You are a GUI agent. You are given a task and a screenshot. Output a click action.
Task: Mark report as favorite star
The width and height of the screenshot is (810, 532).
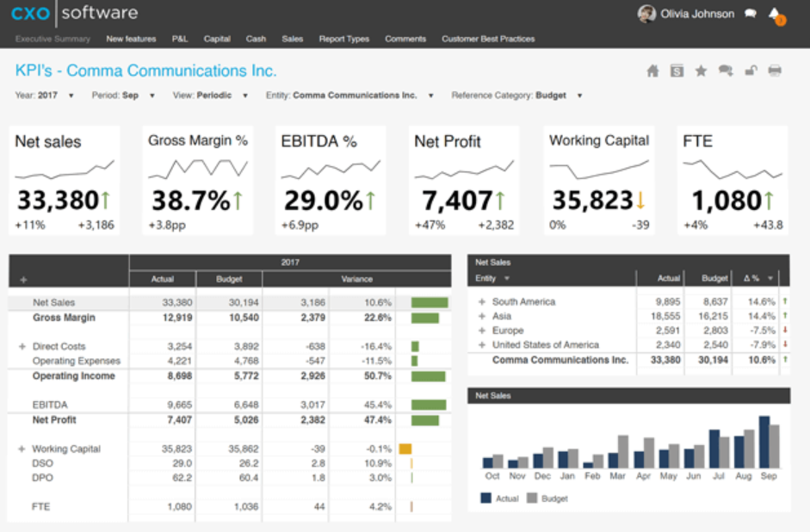701,71
